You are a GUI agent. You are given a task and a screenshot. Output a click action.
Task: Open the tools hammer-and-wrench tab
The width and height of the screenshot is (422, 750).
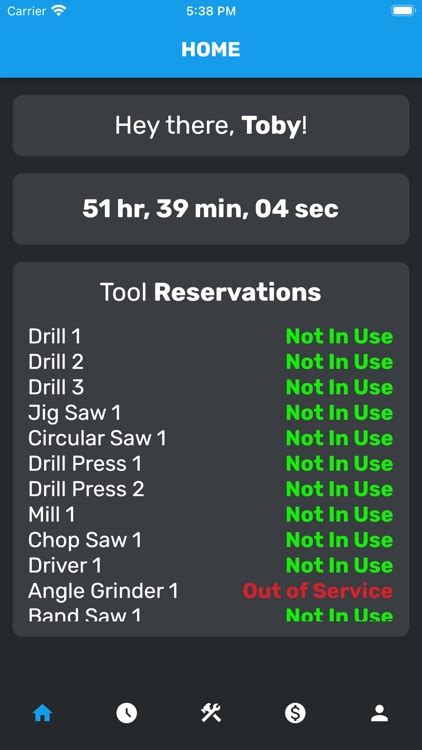click(x=211, y=714)
